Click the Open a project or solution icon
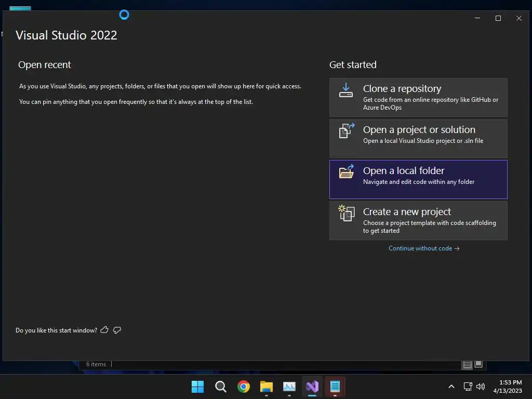The width and height of the screenshot is (532, 399). [347, 130]
